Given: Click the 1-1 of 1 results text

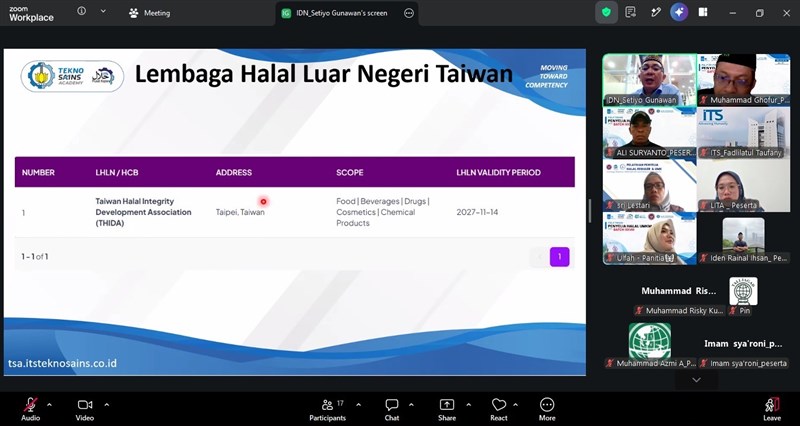Looking at the screenshot, I should pyautogui.click(x=35, y=257).
